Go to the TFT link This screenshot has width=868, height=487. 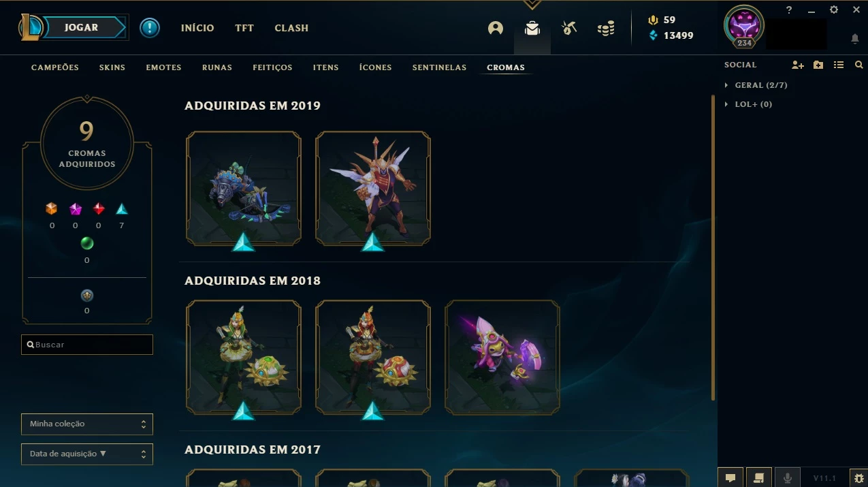coord(244,28)
